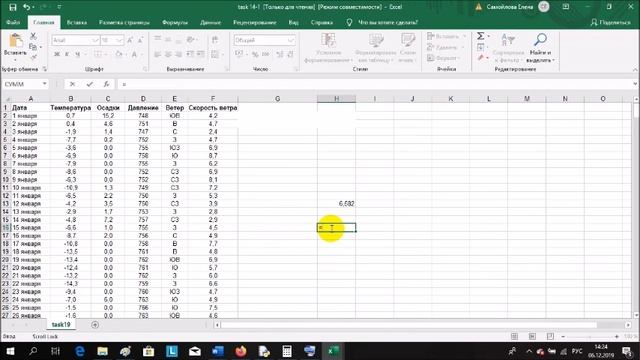Toggle center alignment in alignment group
The width and height of the screenshot is (640, 360).
click(168, 54)
